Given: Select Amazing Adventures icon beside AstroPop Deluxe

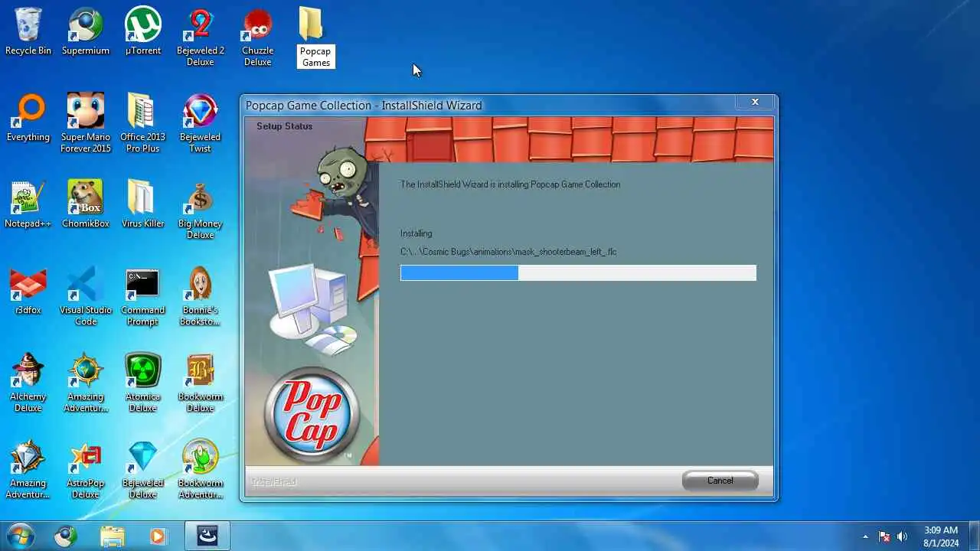Looking at the screenshot, I should (28, 469).
